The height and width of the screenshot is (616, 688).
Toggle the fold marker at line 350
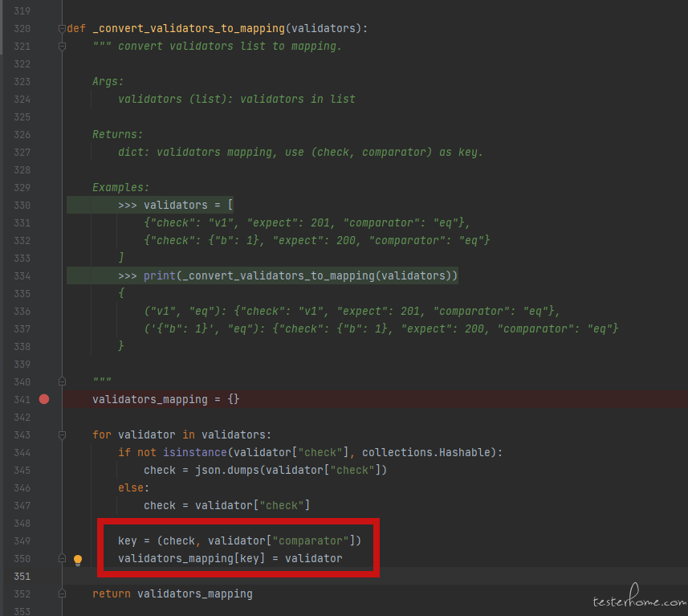coord(62,558)
